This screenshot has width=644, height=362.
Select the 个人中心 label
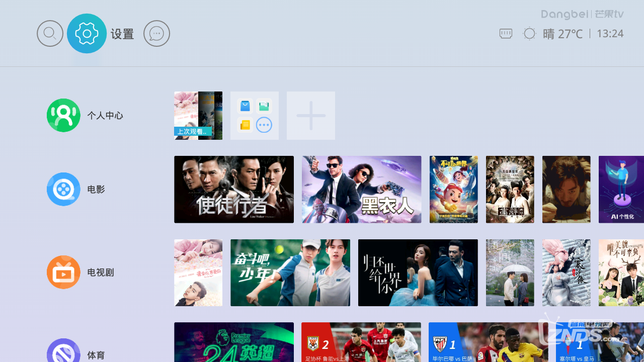105,116
